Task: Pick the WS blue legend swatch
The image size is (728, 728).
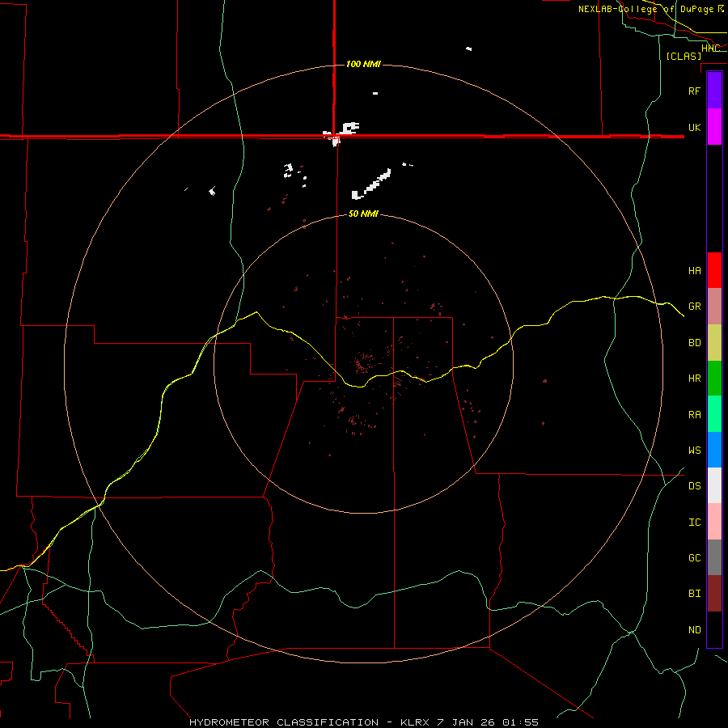Action: [714, 450]
